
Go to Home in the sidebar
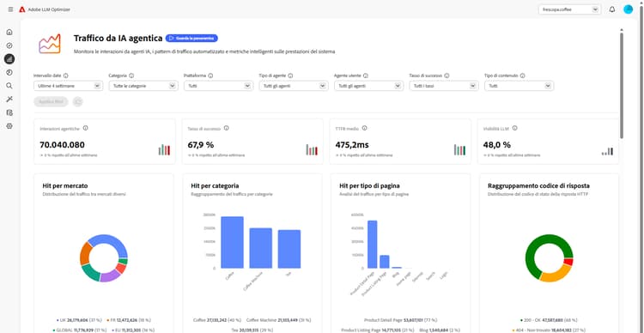(x=9, y=32)
